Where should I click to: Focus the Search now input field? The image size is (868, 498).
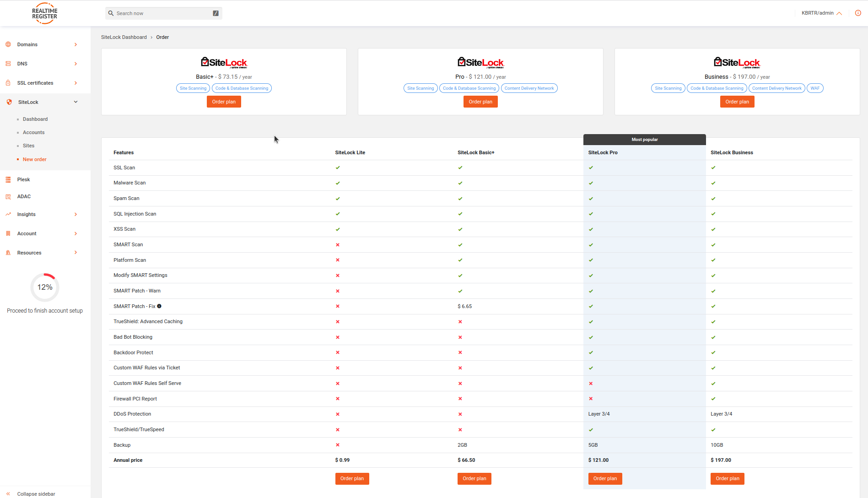point(164,13)
